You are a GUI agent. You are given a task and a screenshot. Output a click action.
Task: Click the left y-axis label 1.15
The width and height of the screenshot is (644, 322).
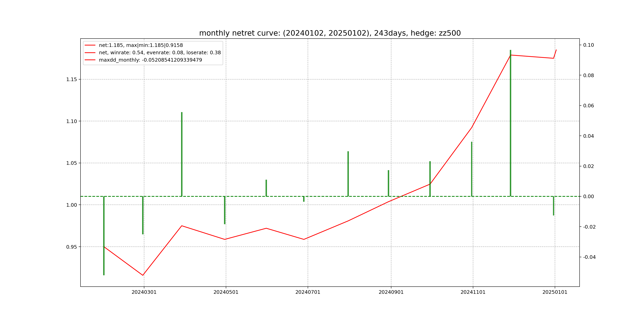click(x=72, y=80)
